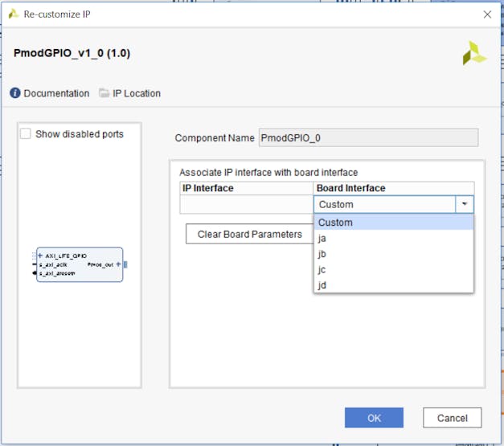Confirm with the OK button
This screenshot has width=504, height=446.
pos(374,418)
